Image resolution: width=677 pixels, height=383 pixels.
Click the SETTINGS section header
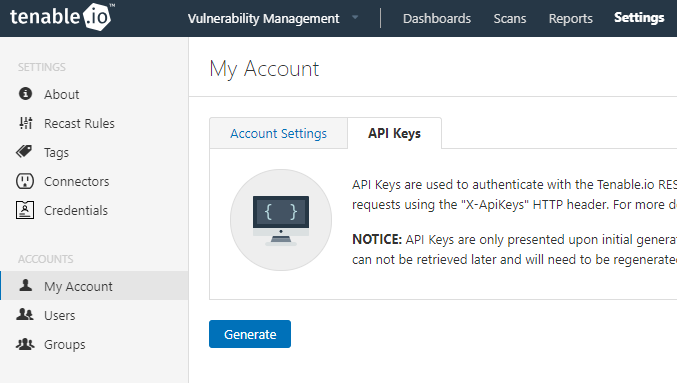41,67
